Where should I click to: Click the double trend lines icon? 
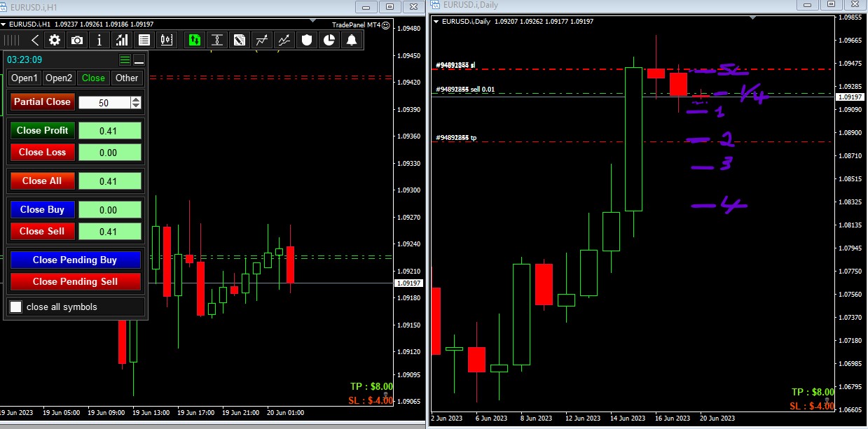point(284,40)
